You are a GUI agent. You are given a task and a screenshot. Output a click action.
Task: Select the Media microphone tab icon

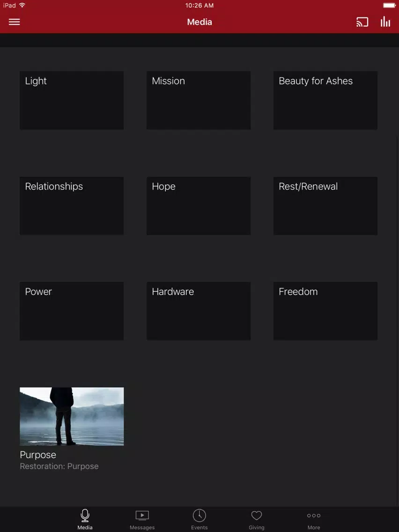[x=85, y=515]
